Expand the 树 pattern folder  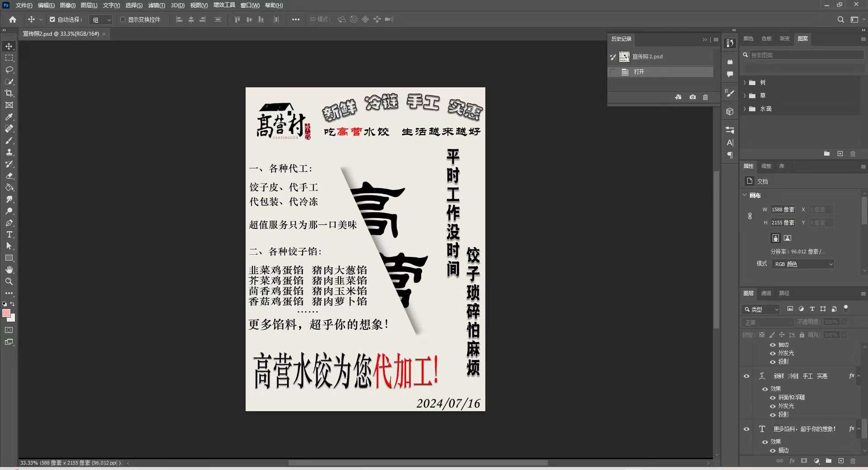[745, 82]
